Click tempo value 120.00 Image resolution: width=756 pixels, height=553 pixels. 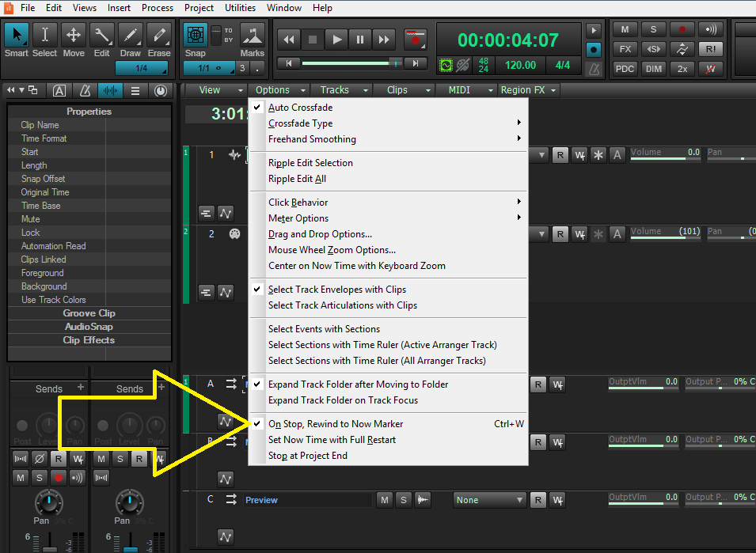[x=520, y=65]
